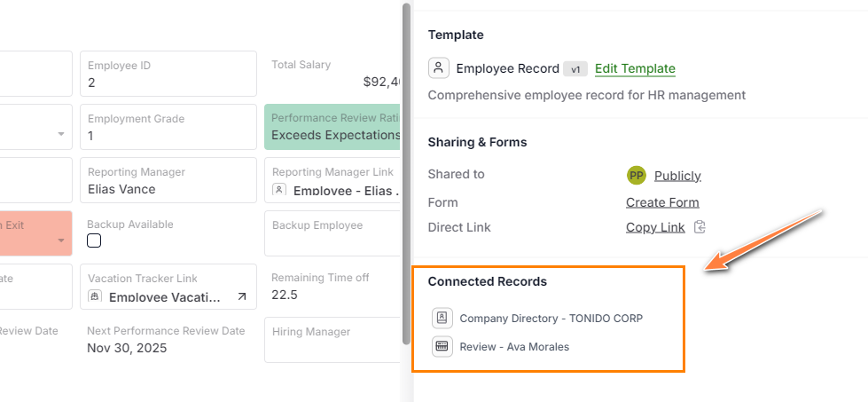Toggle the Backup Available checkbox
Screen dimensions: 868x402
(94, 240)
